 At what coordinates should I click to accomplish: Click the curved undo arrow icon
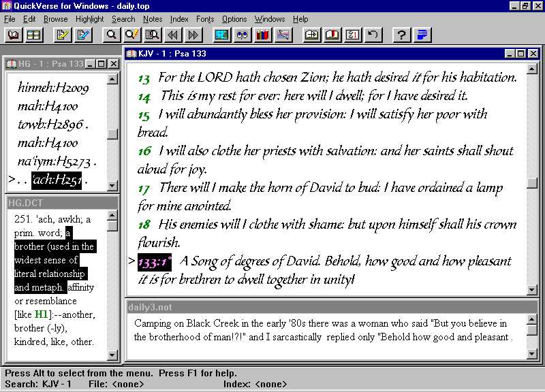tap(373, 35)
